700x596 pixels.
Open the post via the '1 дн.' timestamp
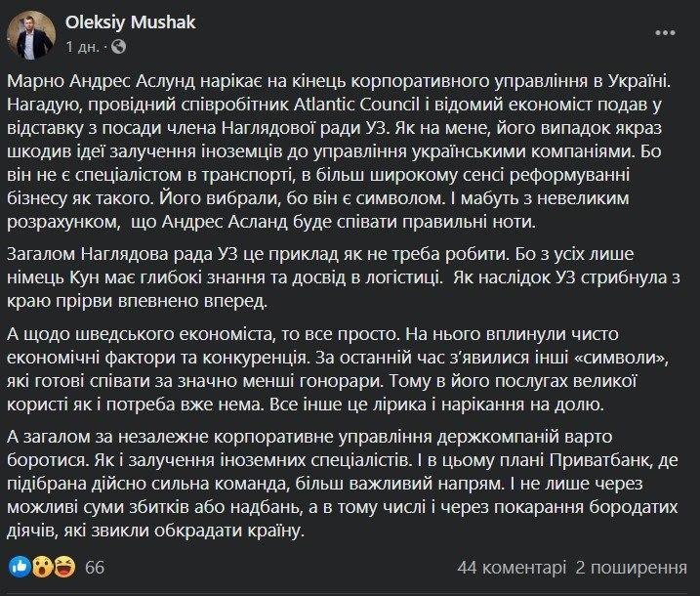point(83,47)
